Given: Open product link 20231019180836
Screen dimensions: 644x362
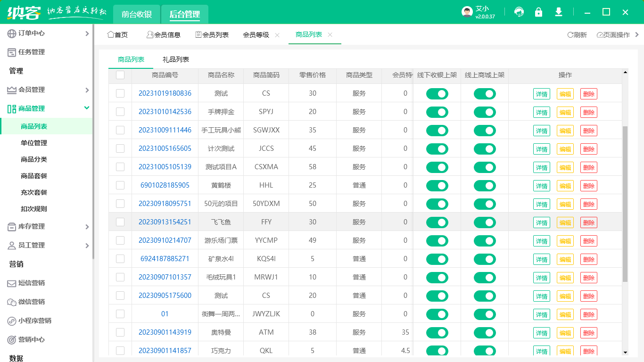Looking at the screenshot, I should point(165,93).
